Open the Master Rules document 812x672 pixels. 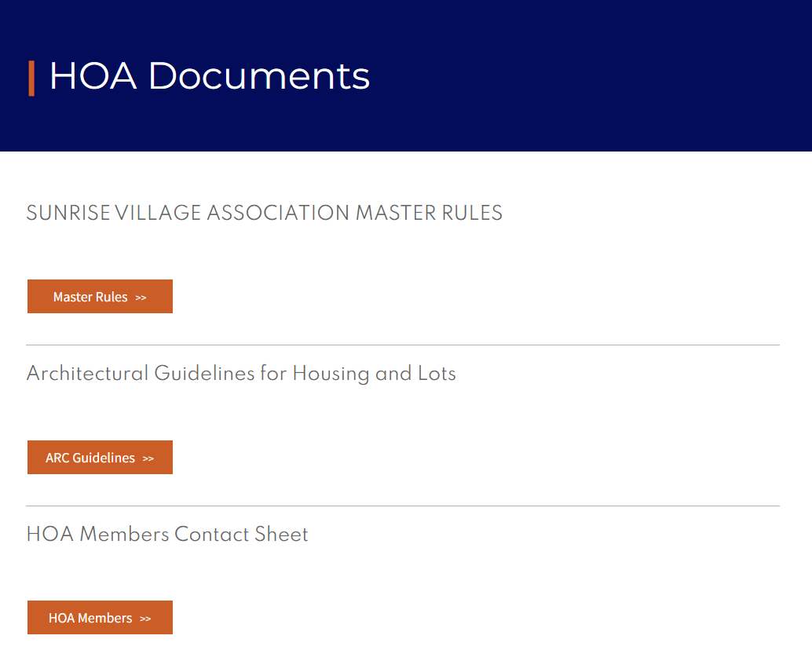pyautogui.click(x=100, y=296)
